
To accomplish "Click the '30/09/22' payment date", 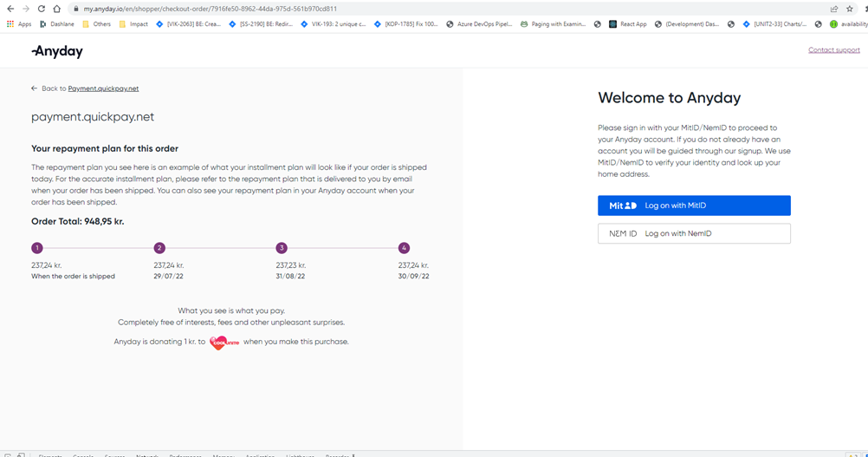I will pyautogui.click(x=413, y=276).
